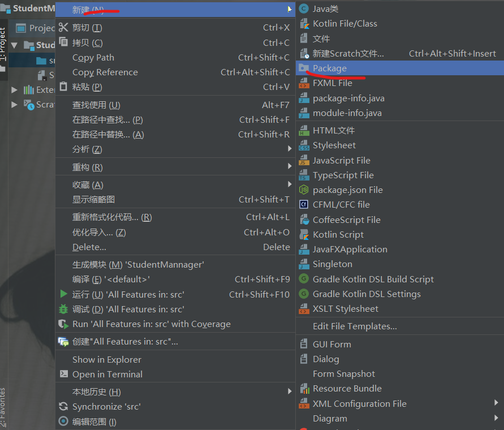Expand the Scratches tree node
504x430 pixels.
14,105
